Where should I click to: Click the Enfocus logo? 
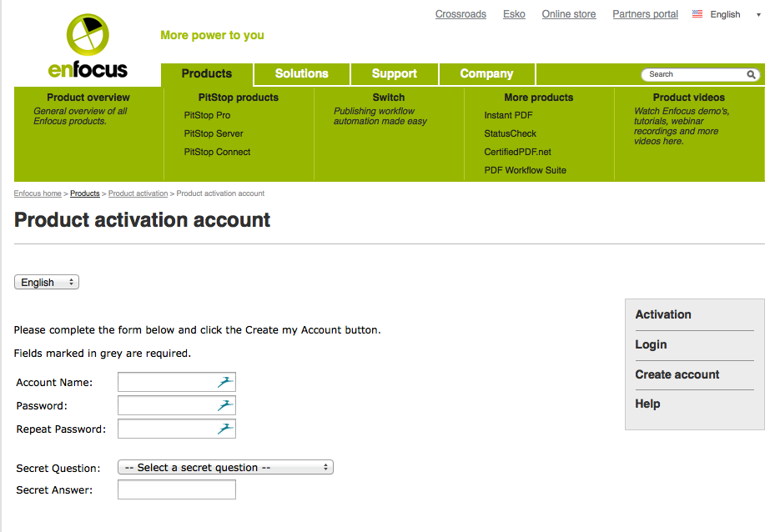pyautogui.click(x=88, y=47)
